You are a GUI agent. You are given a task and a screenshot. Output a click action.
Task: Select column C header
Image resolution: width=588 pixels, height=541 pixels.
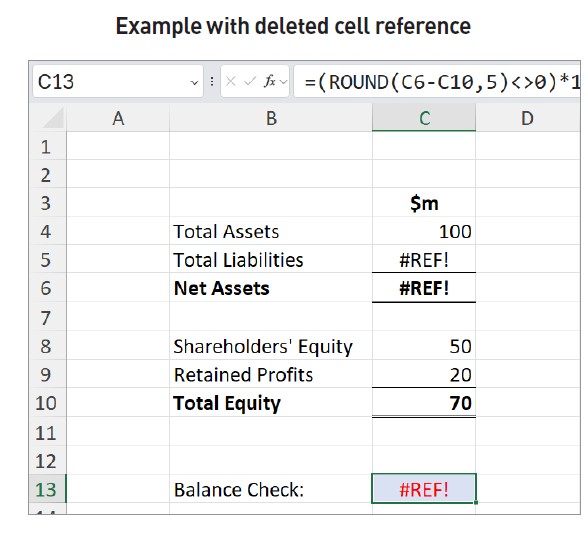(x=424, y=118)
